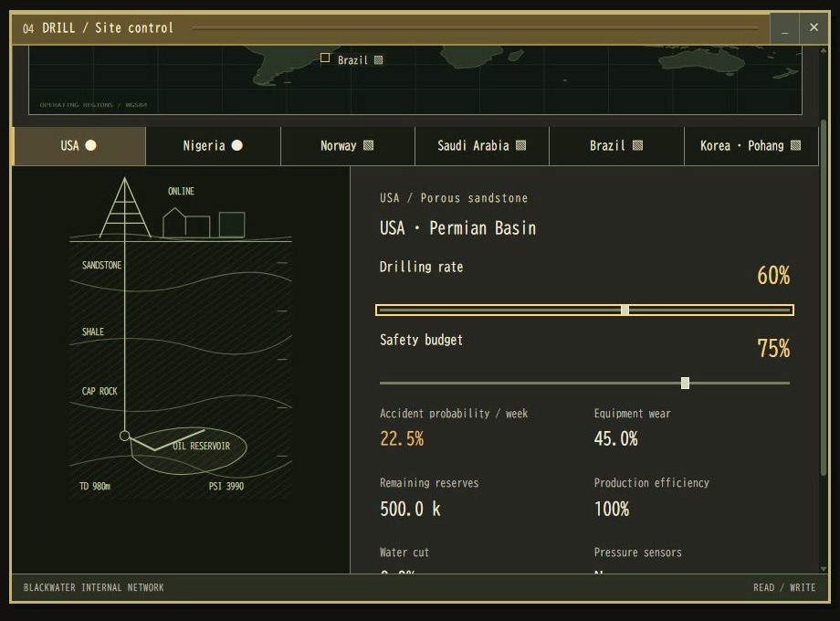840x621 pixels.
Task: Click the "Remaining reserves" label
Action: (429, 483)
